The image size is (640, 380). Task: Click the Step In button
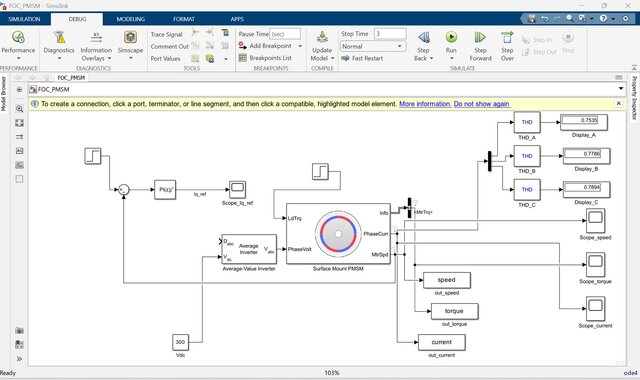click(x=537, y=40)
